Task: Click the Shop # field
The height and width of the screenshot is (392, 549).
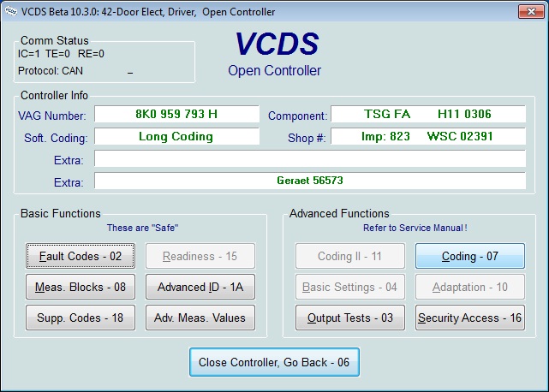Action: [x=428, y=137]
